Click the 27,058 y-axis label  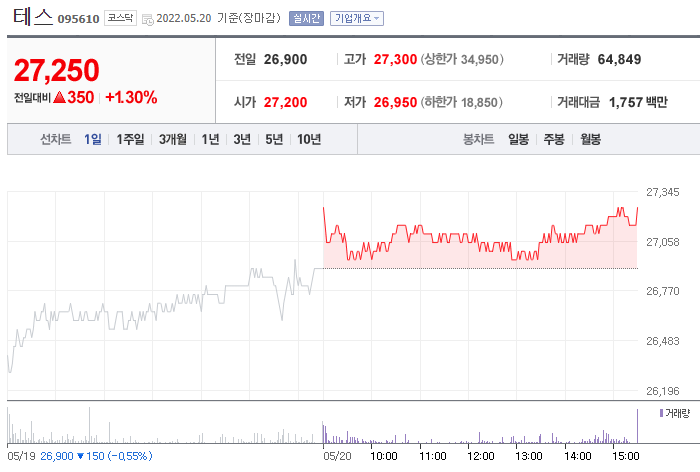tap(662, 242)
